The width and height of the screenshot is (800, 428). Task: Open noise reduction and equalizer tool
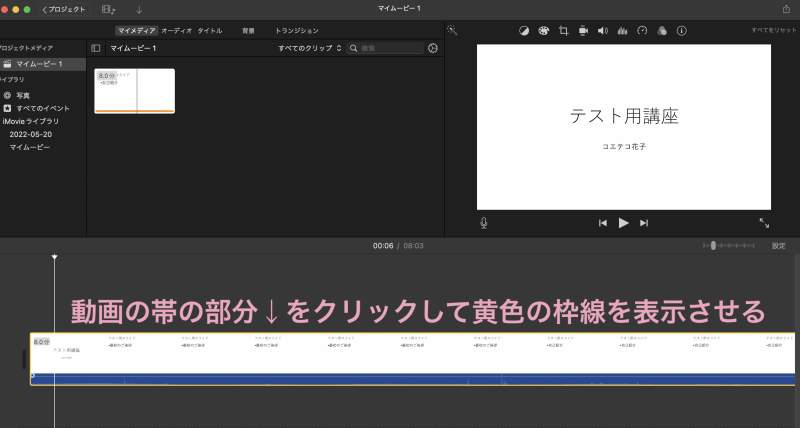tap(622, 31)
